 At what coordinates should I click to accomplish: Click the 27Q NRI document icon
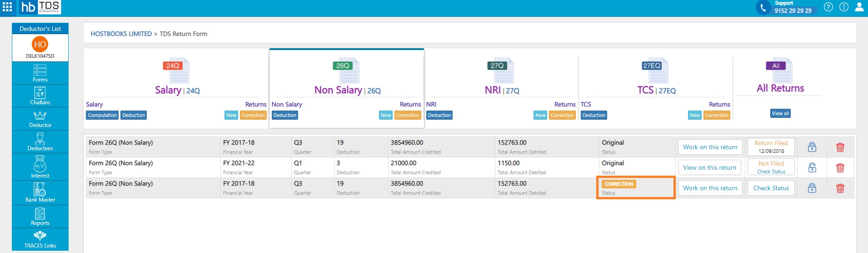pos(501,71)
